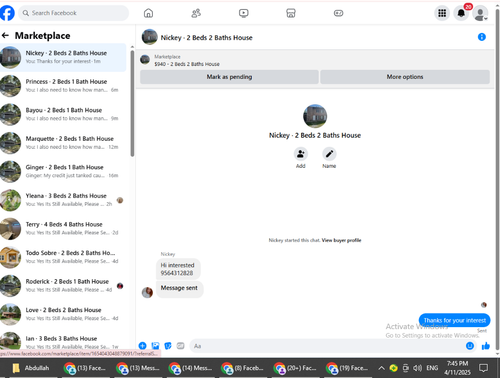Show hidden tray icons chevron
Viewport: 500px width, 378px height.
[381, 368]
